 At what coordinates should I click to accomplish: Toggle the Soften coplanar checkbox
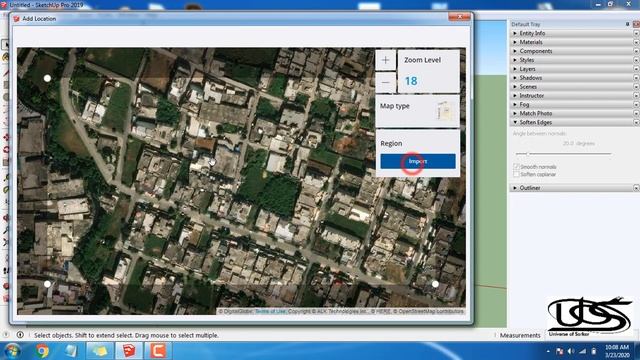[516, 174]
